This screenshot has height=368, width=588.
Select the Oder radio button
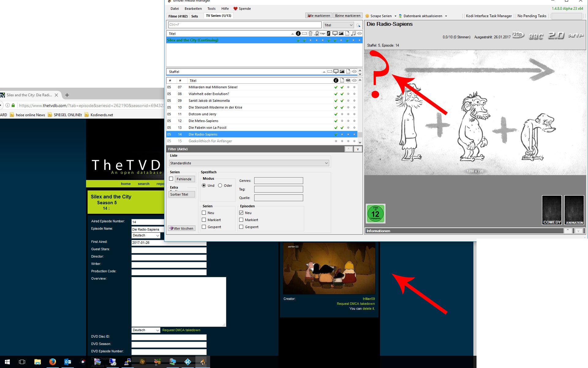point(220,186)
